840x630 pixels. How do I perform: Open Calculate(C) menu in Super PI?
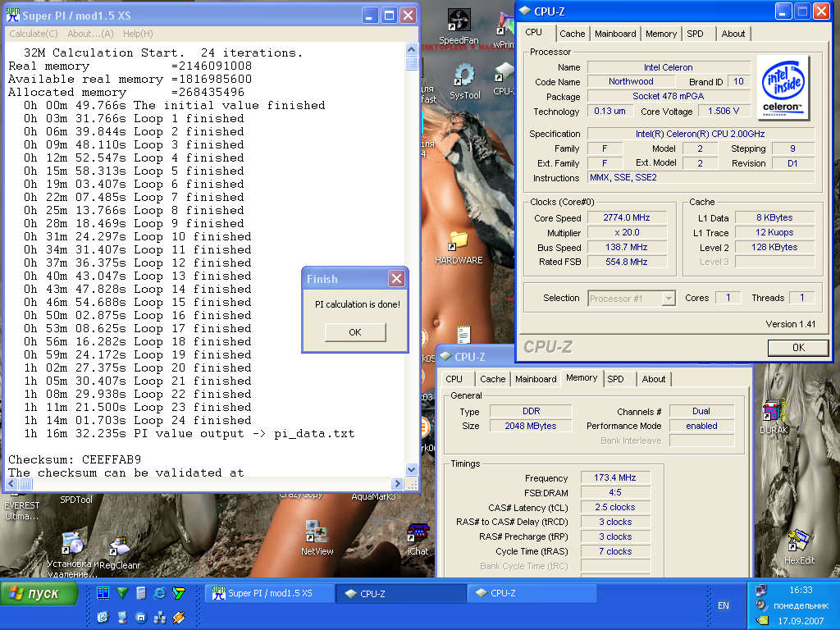pyautogui.click(x=33, y=33)
